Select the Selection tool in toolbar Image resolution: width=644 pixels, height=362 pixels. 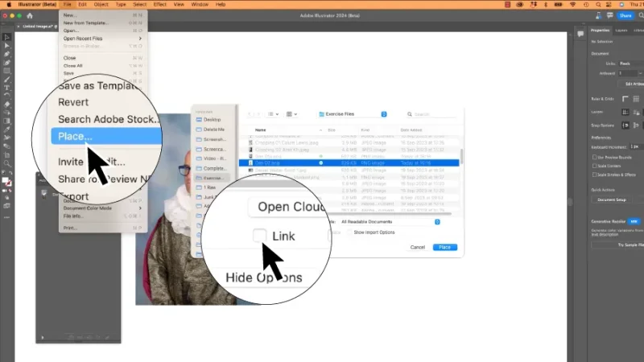(x=6, y=37)
